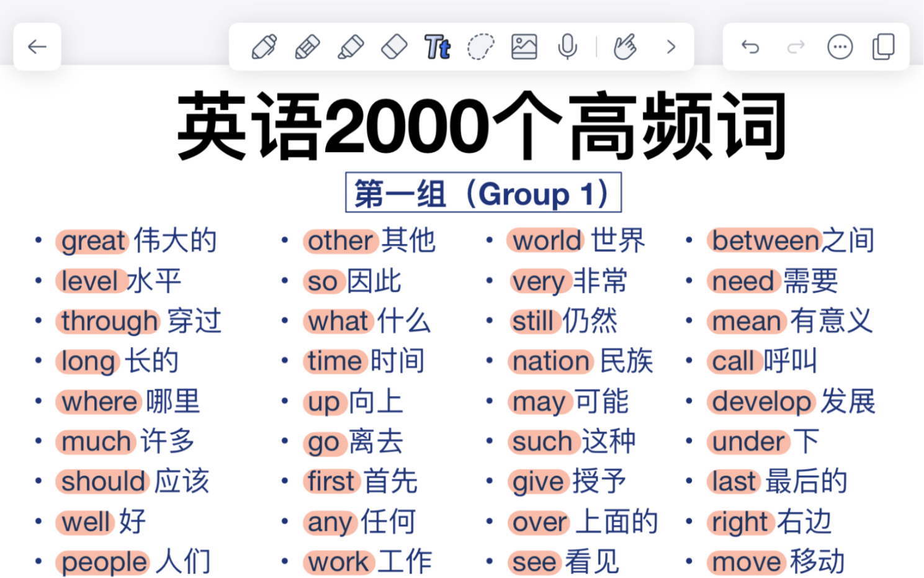Tap the word "long"

click(x=88, y=361)
